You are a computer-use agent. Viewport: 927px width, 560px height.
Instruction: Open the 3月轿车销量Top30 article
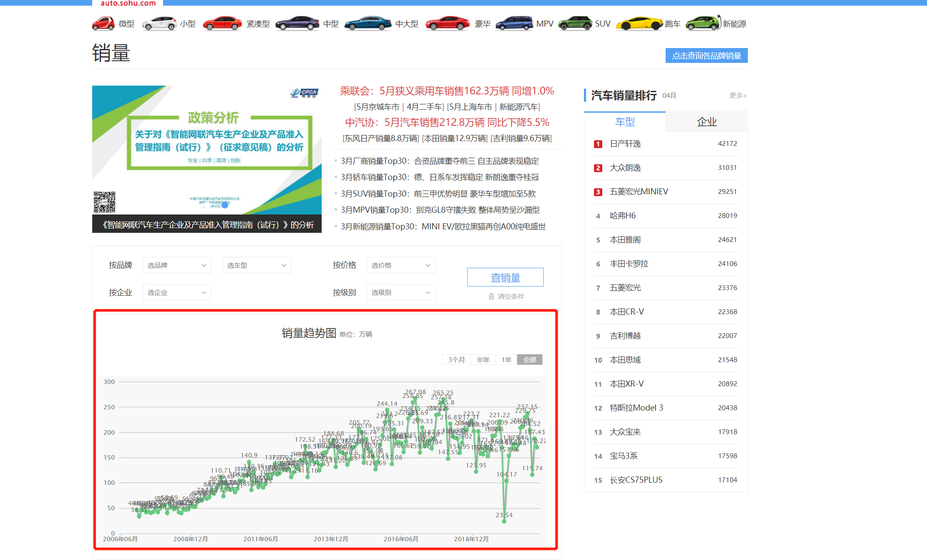(x=440, y=177)
